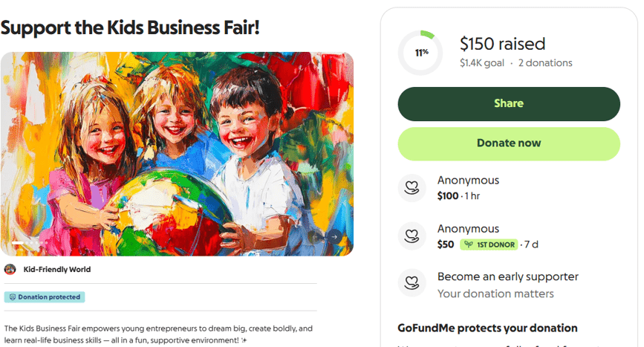Click Support the Kids Business Fair title

pos(130,27)
